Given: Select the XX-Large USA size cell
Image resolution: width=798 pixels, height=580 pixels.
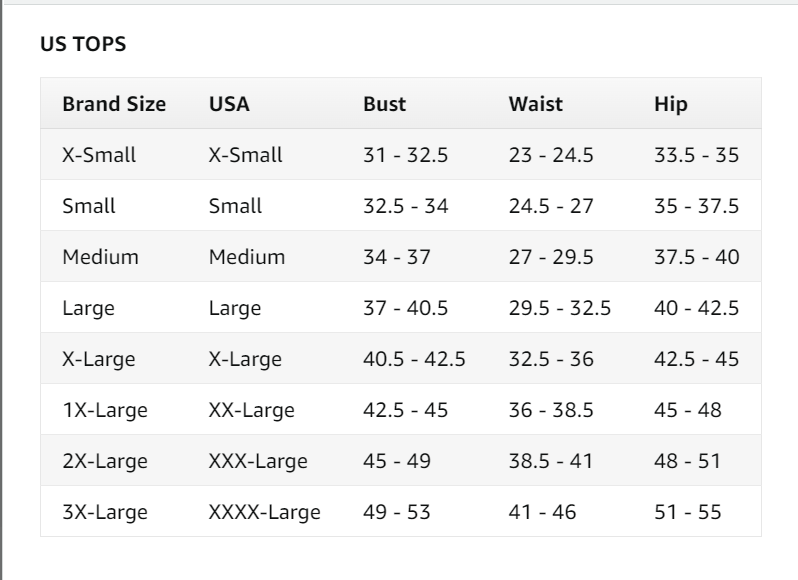Looking at the screenshot, I should tap(251, 410).
